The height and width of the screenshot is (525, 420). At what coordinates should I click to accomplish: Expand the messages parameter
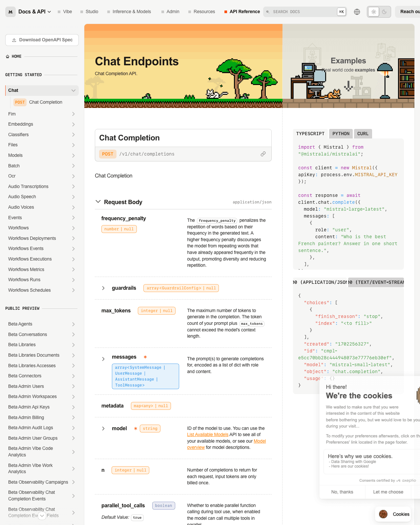click(x=103, y=359)
